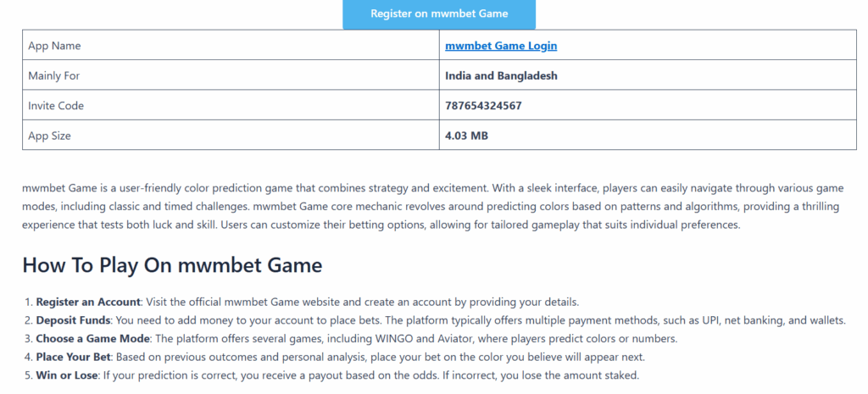Viewport: 868px width, 394px height.
Task: Click the India and Bangladesh value
Action: point(501,75)
